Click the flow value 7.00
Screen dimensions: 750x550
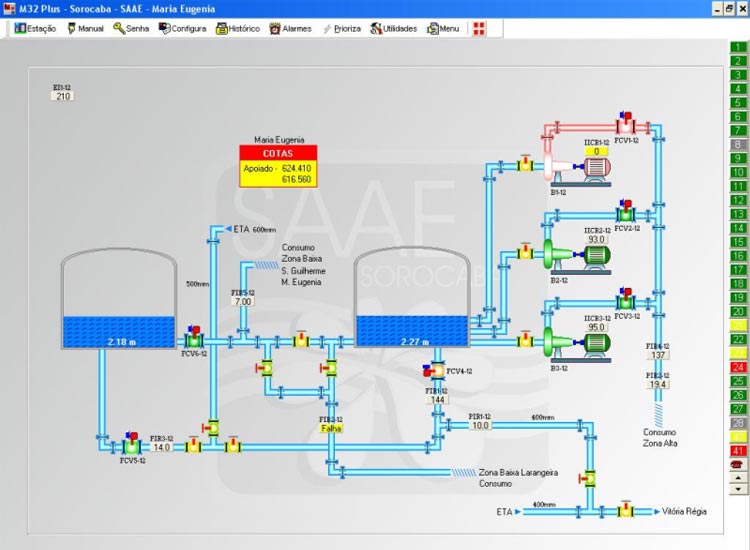pos(243,301)
